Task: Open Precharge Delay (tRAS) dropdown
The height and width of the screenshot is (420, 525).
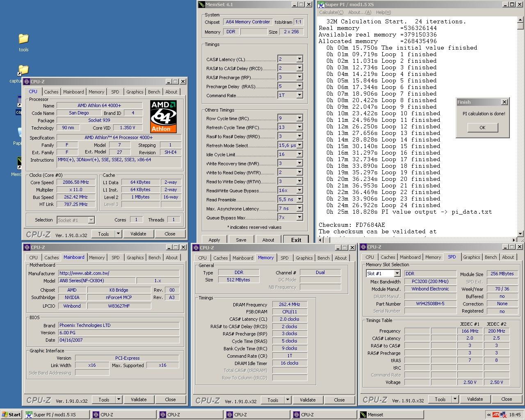Action: tap(299, 86)
